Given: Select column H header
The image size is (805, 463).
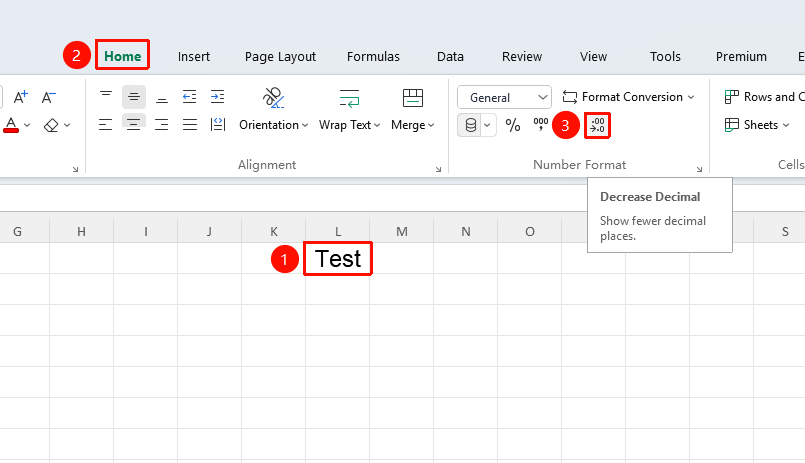Looking at the screenshot, I should point(81,232).
